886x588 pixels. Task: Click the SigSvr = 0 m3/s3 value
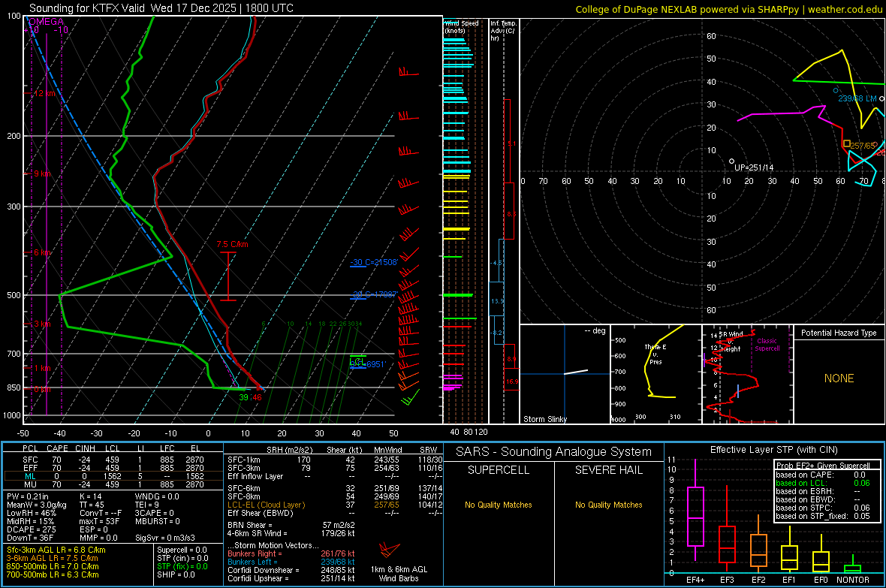coord(165,538)
